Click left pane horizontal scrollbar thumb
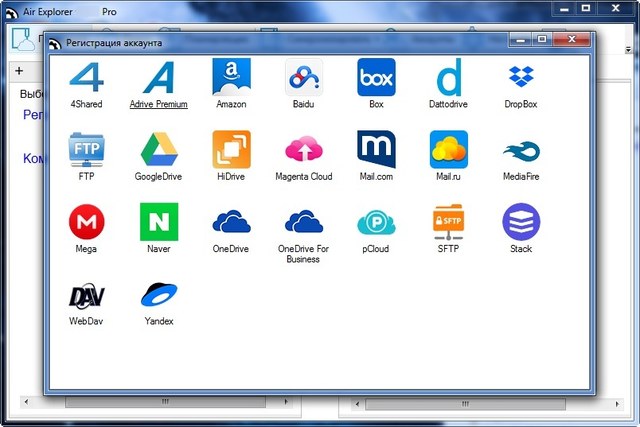 tap(165, 402)
